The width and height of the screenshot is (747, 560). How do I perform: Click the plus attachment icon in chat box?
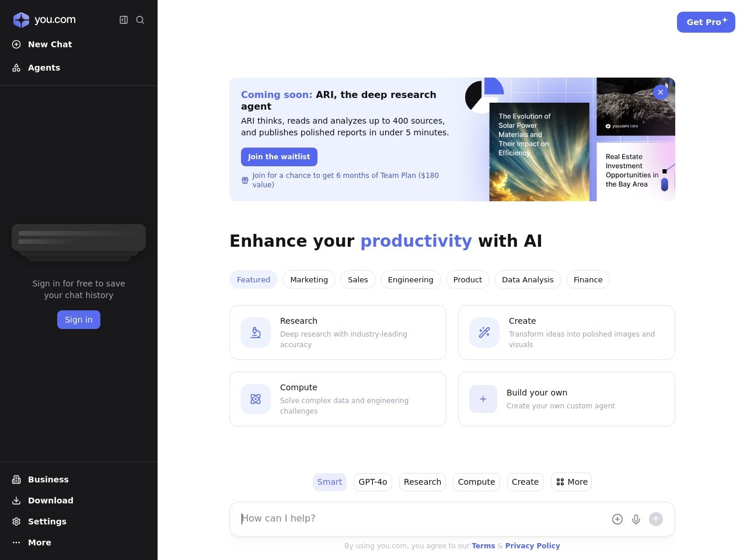[x=617, y=519]
